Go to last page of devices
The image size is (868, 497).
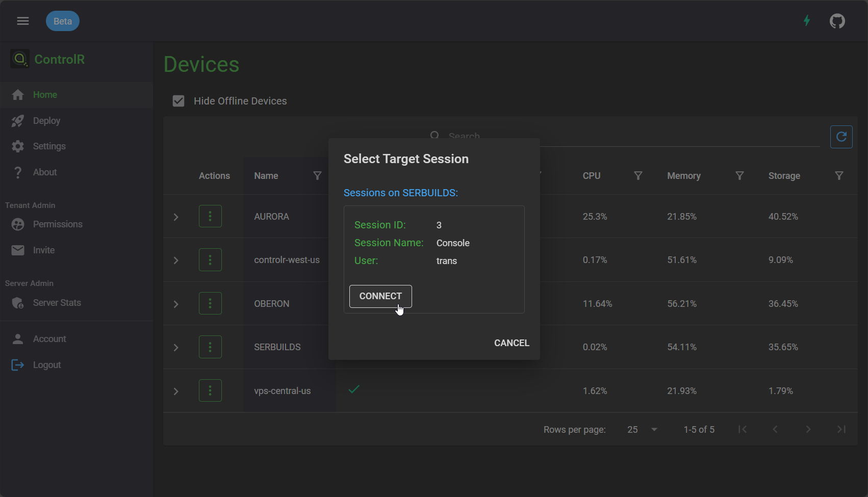point(841,429)
